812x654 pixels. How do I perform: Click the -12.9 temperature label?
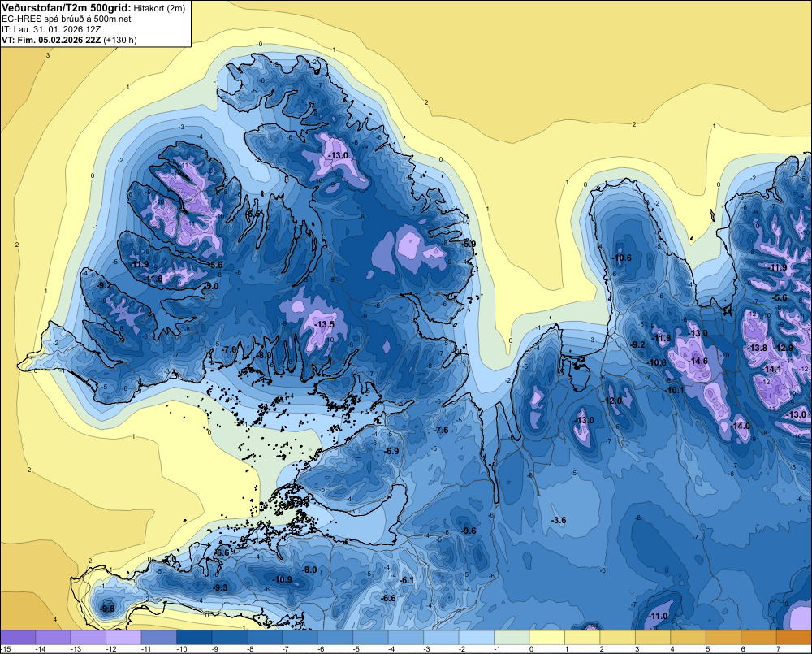pyautogui.click(x=784, y=348)
